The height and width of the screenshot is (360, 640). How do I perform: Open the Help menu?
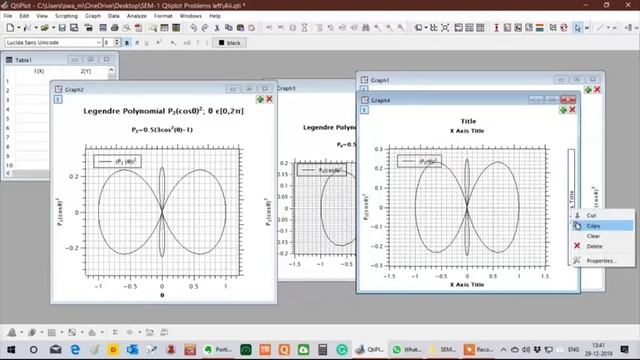(215, 16)
